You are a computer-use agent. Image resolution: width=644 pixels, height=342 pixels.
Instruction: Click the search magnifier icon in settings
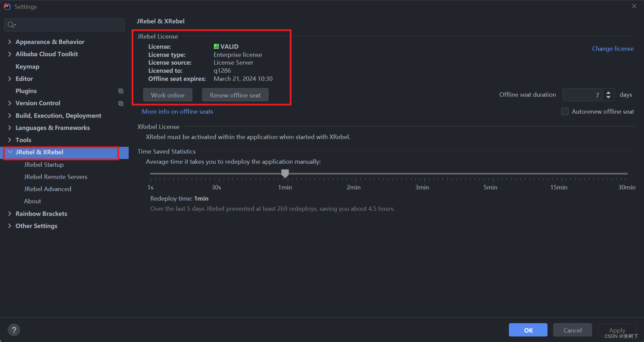coord(12,25)
